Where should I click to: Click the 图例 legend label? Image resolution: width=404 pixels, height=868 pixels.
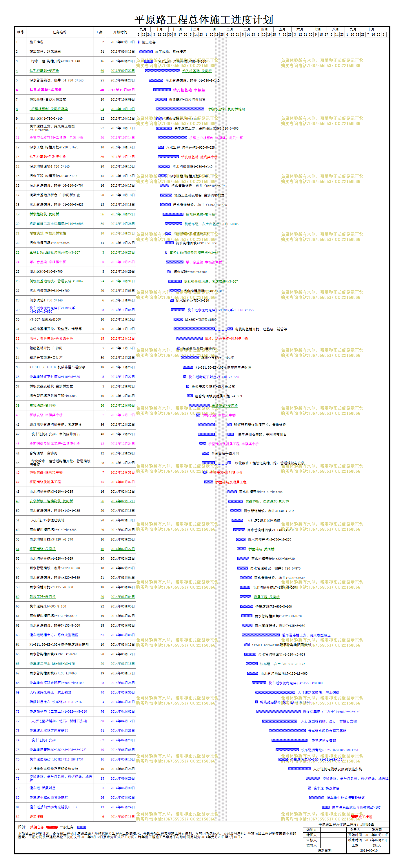click(x=22, y=827)
